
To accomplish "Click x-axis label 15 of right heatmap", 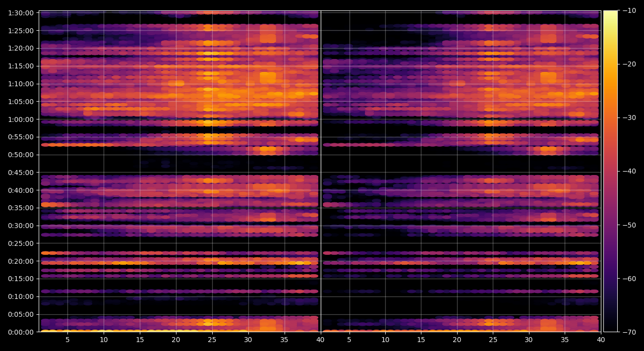I will pyautogui.click(x=421, y=340).
